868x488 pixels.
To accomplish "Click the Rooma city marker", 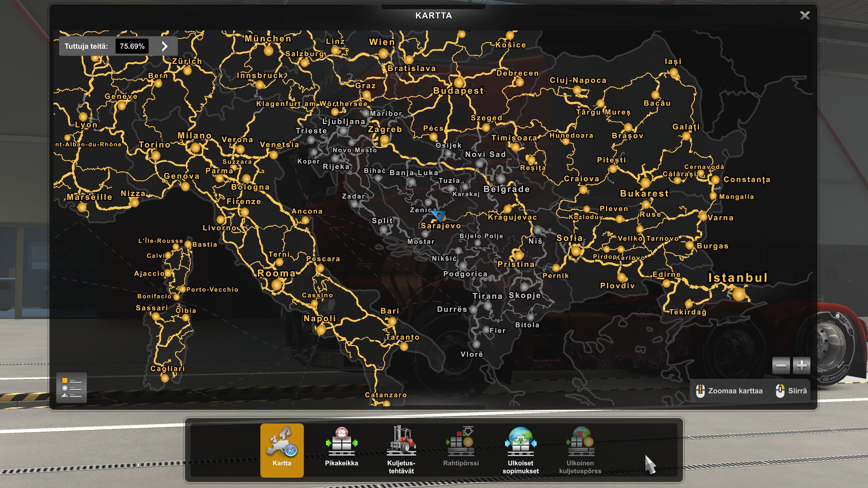I will coord(277,285).
